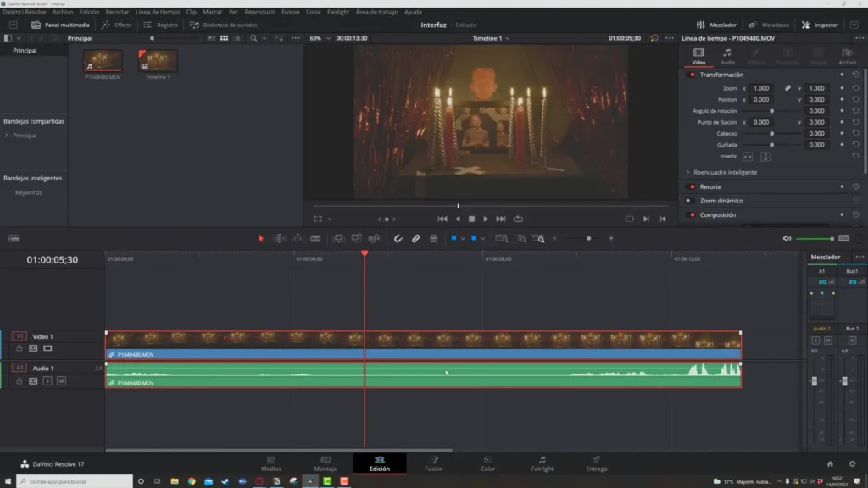This screenshot has width=868, height=488.
Task: Lock the Video 1 track
Action: click(19, 348)
